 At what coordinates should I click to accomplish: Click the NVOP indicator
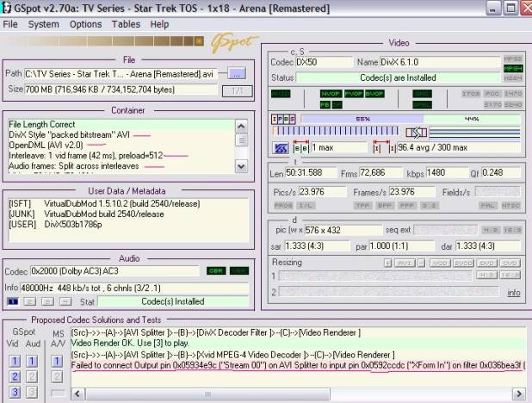coord(331,94)
